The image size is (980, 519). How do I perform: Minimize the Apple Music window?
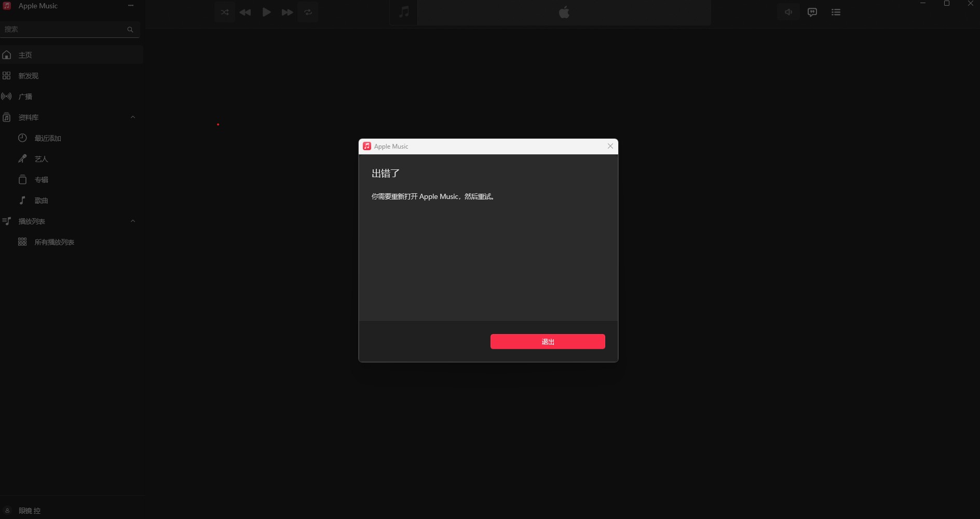[923, 4]
